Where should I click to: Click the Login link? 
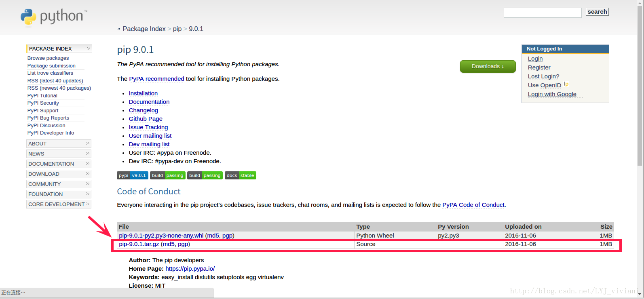point(535,59)
